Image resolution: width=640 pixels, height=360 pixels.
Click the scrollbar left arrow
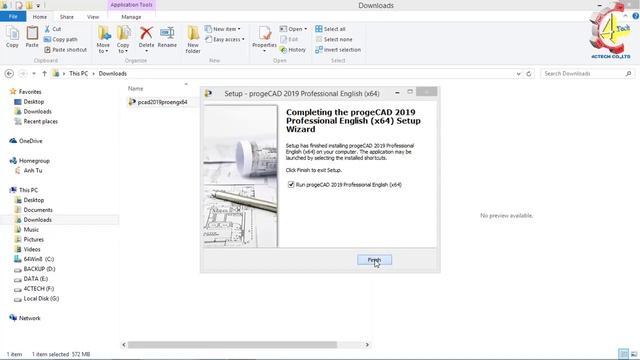pyautogui.click(x=124, y=345)
